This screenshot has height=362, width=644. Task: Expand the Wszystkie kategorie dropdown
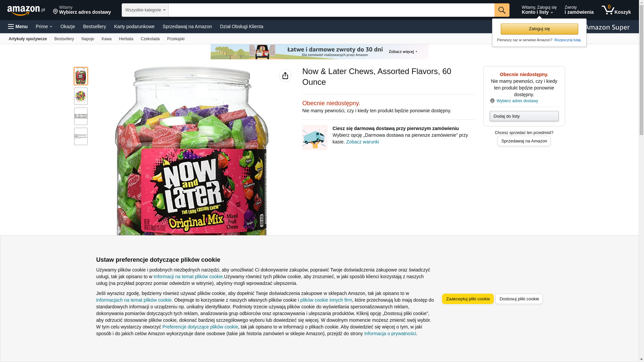click(145, 10)
